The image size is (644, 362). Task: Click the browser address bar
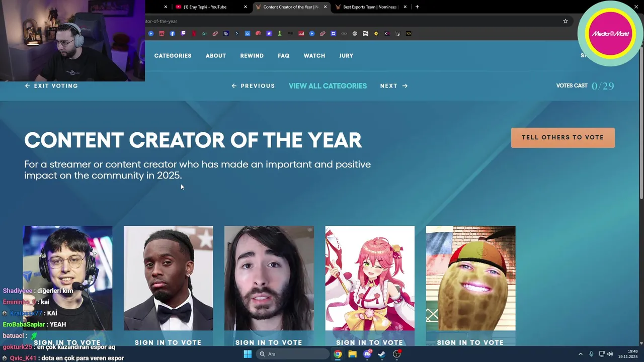[x=352, y=21]
